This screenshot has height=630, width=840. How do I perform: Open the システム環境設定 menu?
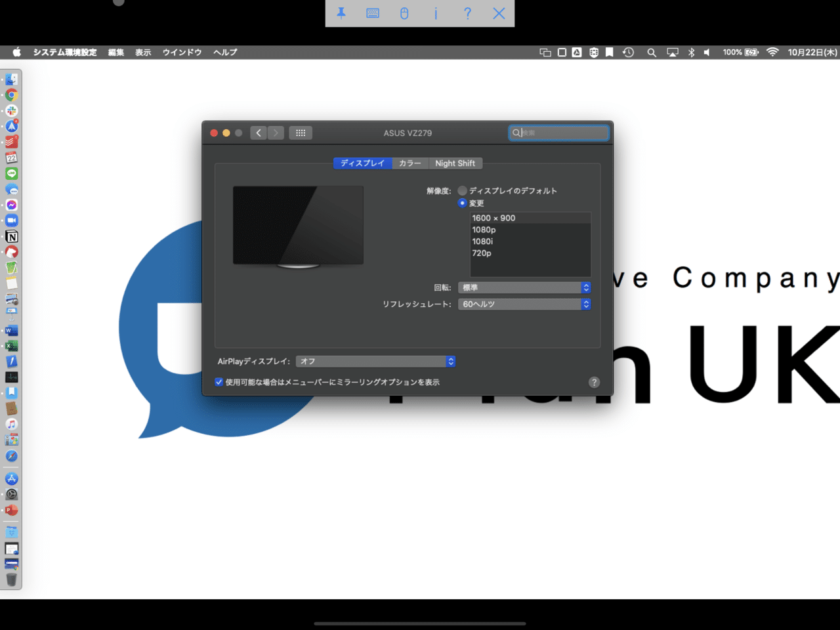pyautogui.click(x=65, y=52)
